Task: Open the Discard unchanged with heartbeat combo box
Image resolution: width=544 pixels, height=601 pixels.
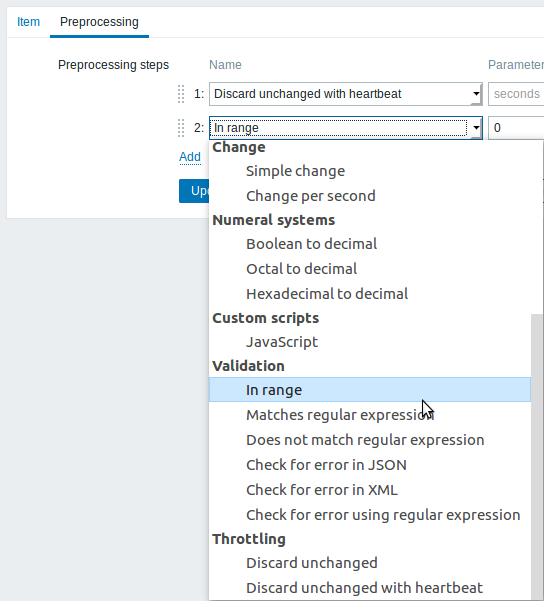Action: click(345, 94)
